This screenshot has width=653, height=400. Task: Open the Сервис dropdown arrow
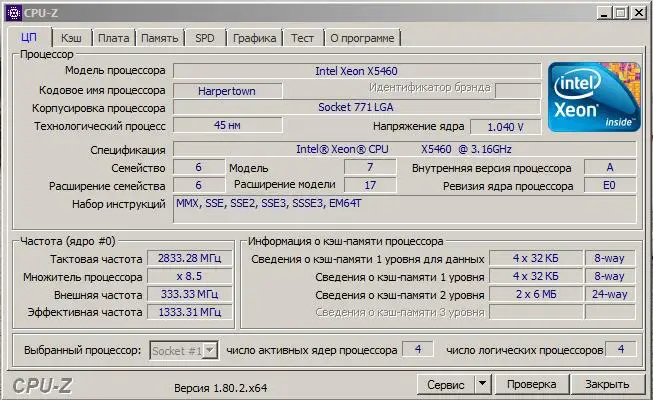point(482,384)
